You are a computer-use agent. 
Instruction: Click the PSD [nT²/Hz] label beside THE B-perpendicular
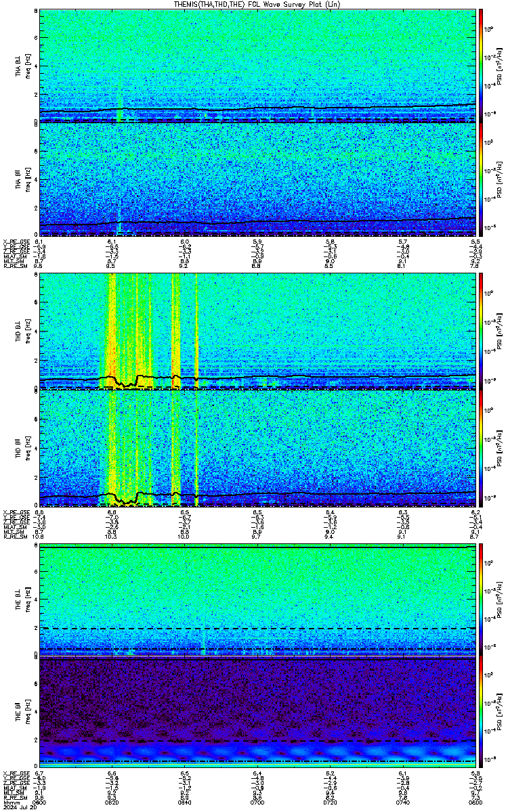(501, 600)
